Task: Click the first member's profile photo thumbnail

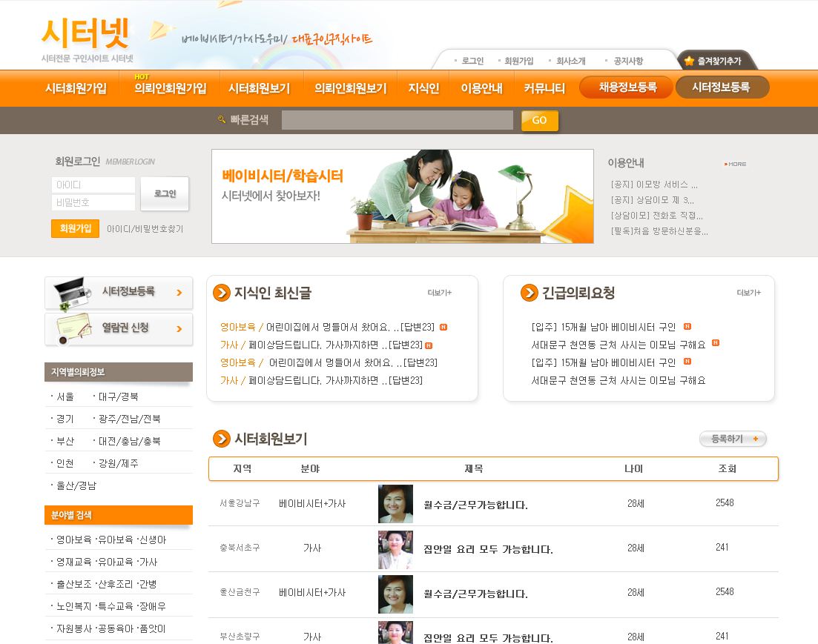Action: (x=395, y=503)
